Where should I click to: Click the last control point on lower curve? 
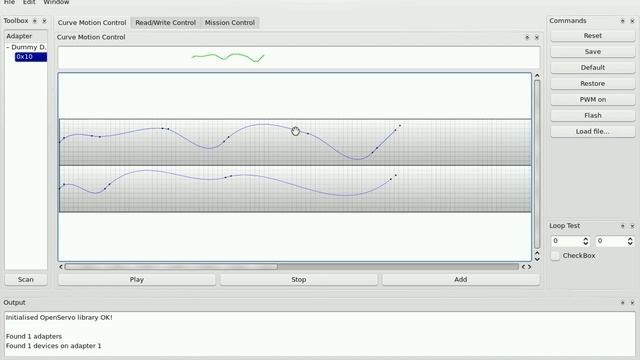point(396,176)
